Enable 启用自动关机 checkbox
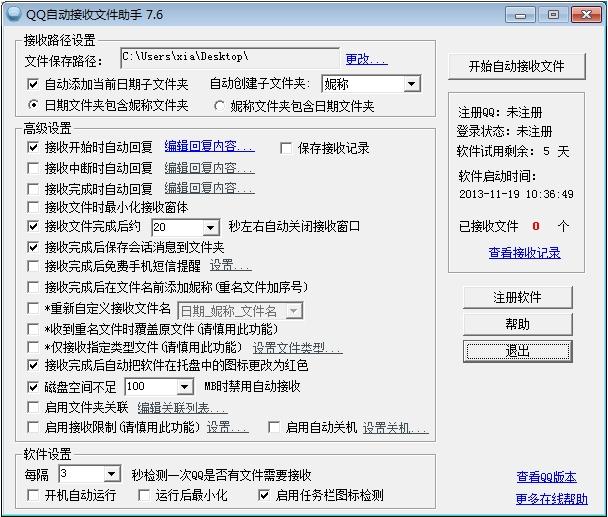The height and width of the screenshot is (517, 608). click(x=274, y=427)
